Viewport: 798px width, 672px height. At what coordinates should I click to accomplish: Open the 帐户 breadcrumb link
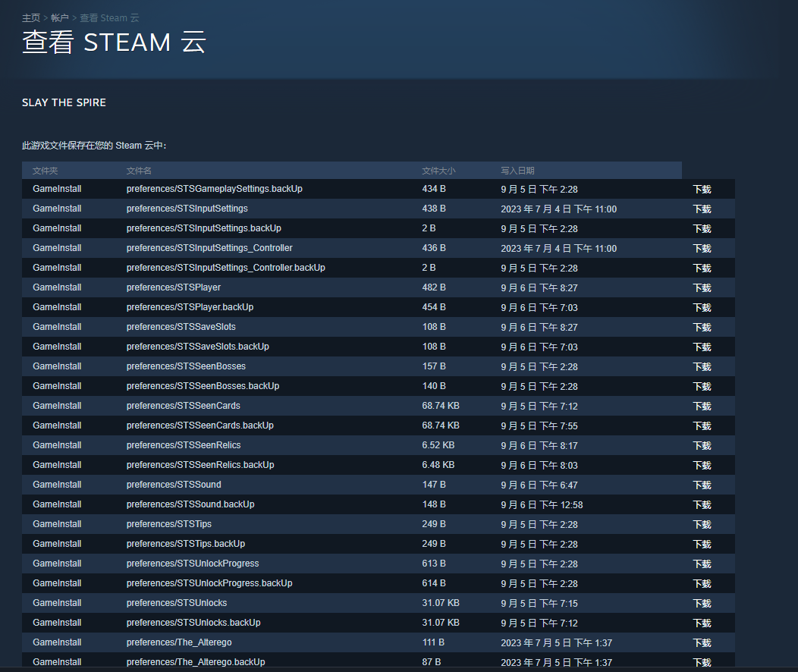coord(59,17)
